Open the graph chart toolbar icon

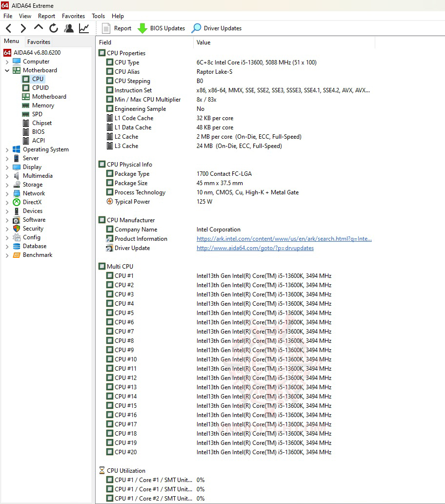coord(84,28)
